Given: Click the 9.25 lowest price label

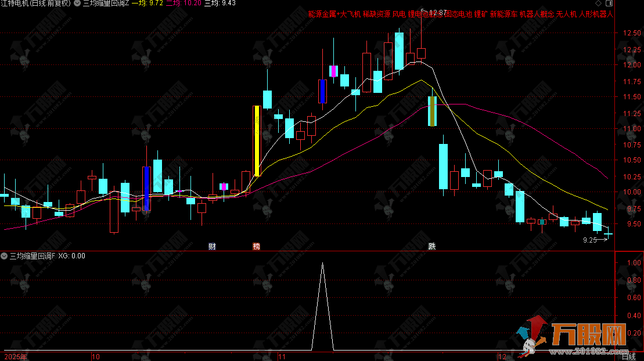Looking at the screenshot, I should [x=590, y=240].
